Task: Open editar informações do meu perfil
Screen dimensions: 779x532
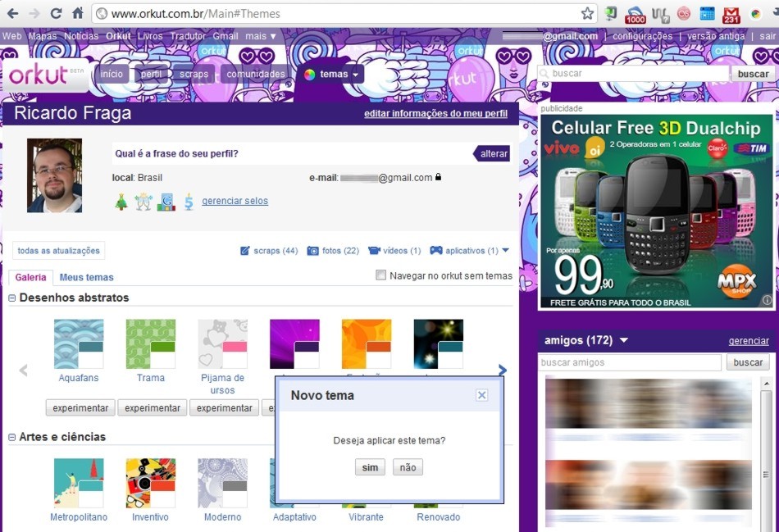Action: pyautogui.click(x=436, y=112)
